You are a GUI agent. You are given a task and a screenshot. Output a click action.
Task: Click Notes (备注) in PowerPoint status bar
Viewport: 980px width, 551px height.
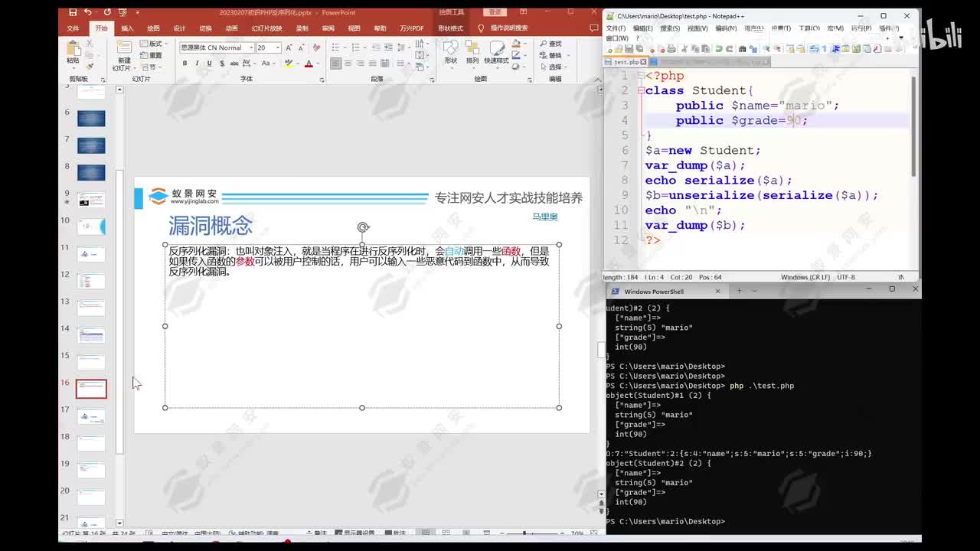(x=316, y=533)
